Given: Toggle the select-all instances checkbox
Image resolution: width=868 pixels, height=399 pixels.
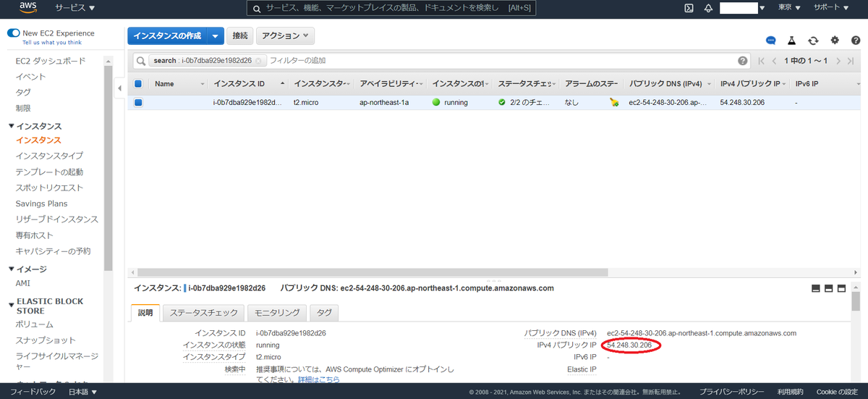Looking at the screenshot, I should click(x=138, y=83).
